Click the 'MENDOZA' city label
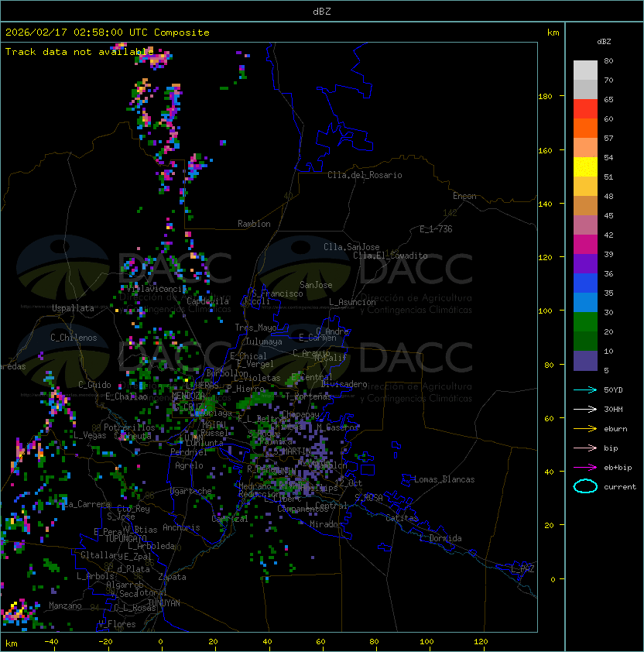644x652 pixels. point(188,395)
